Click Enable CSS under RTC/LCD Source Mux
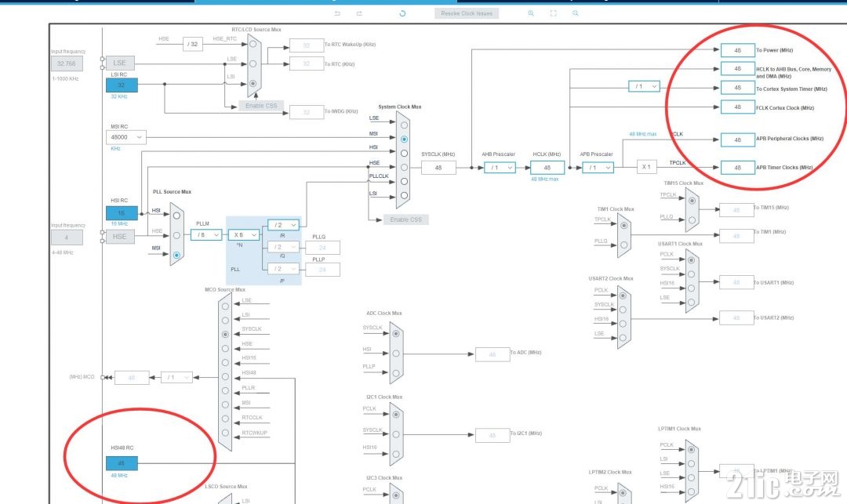The height and width of the screenshot is (504, 847). (x=261, y=106)
